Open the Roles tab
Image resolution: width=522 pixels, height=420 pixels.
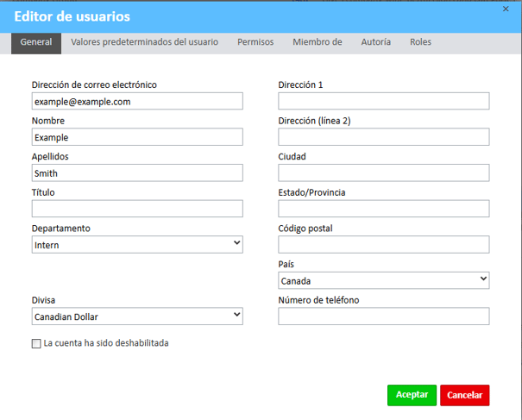420,42
